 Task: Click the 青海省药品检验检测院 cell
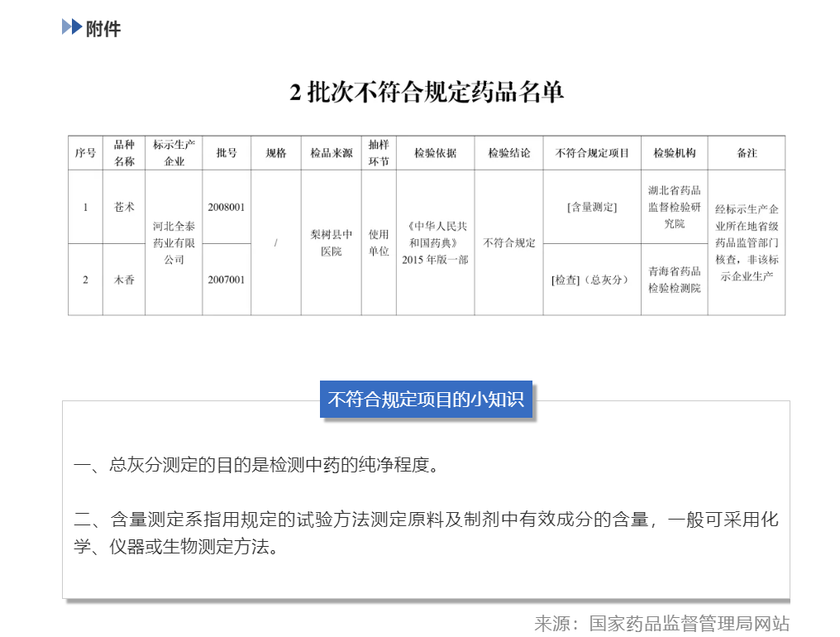pos(675,280)
